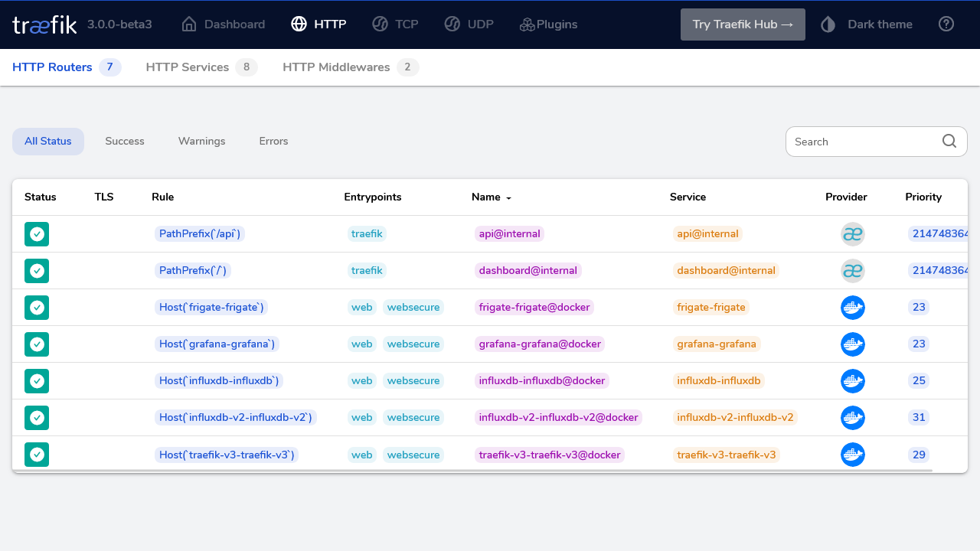Select the All Status filter
Viewport: 980px width, 551px height.
click(48, 142)
